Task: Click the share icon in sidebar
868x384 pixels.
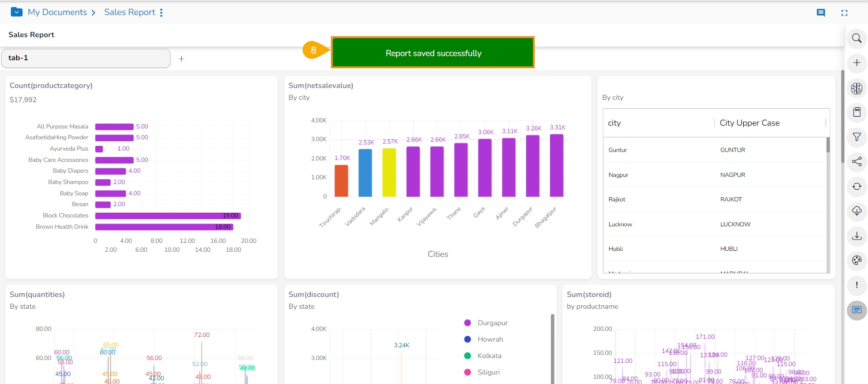Action: click(x=857, y=161)
